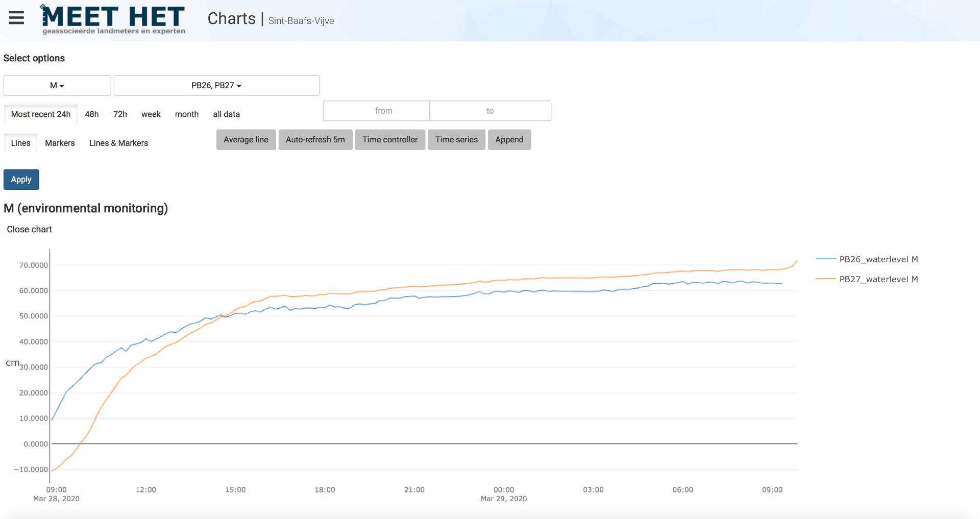Open the hamburger navigation menu

(16, 18)
